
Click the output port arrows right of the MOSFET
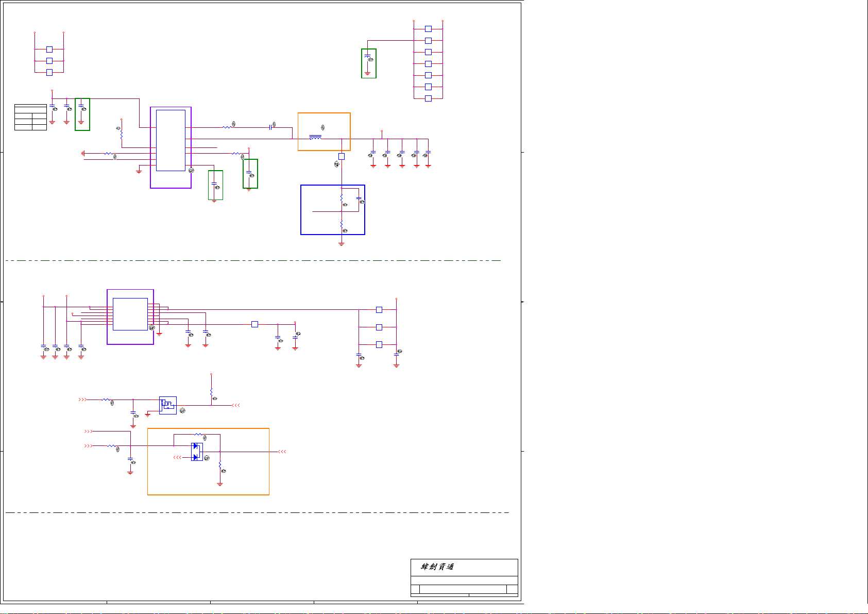(x=236, y=405)
